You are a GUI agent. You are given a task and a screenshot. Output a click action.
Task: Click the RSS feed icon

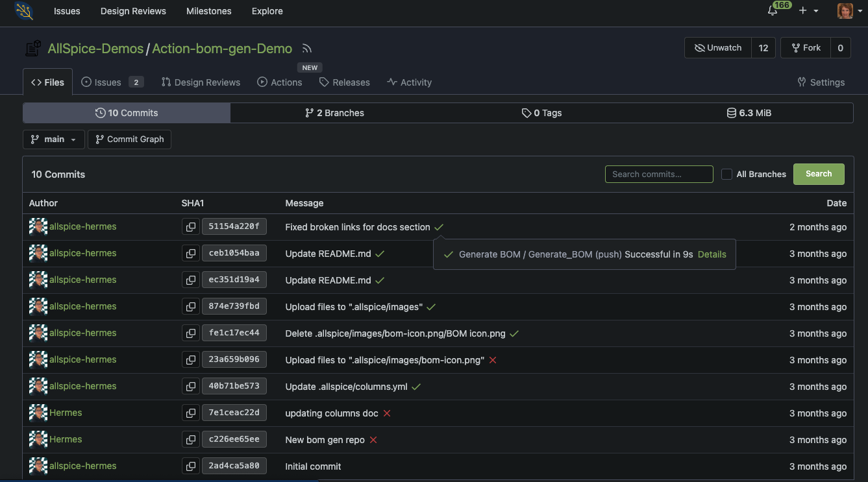(308, 49)
